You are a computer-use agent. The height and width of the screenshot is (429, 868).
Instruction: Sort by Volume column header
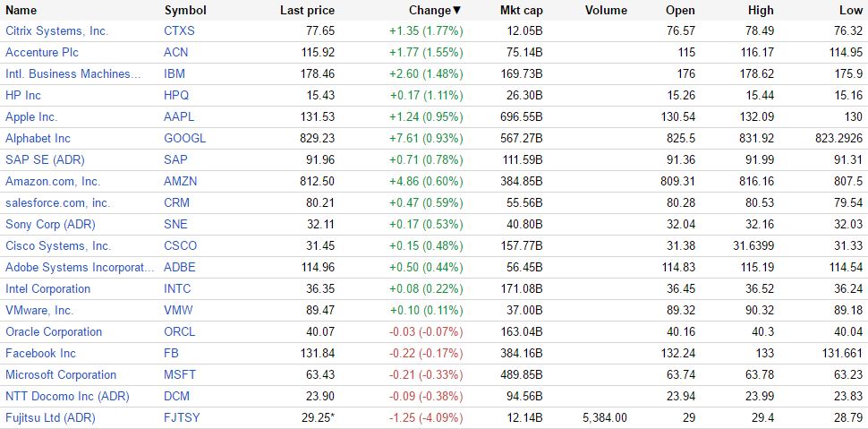click(x=606, y=11)
